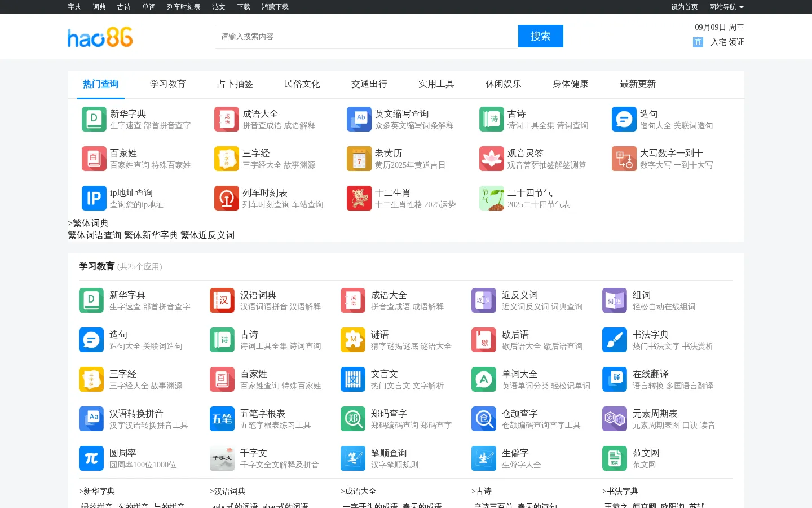Open the 圆周率 pi icon

91,458
